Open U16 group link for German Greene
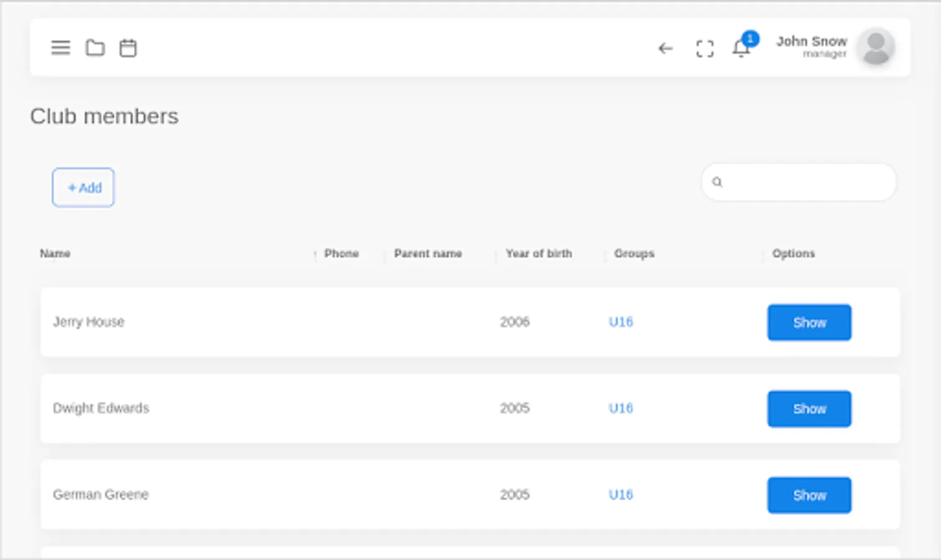Viewport: 941px width, 560px height. (621, 495)
